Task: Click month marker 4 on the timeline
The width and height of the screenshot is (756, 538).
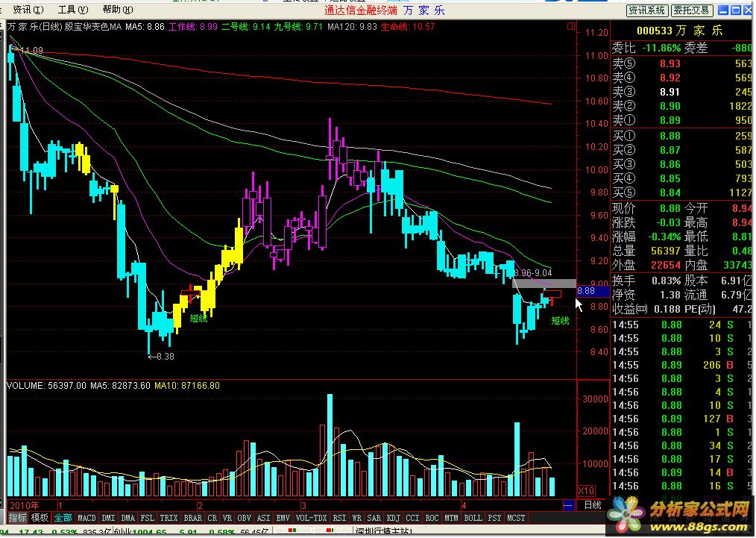Action: tap(464, 506)
